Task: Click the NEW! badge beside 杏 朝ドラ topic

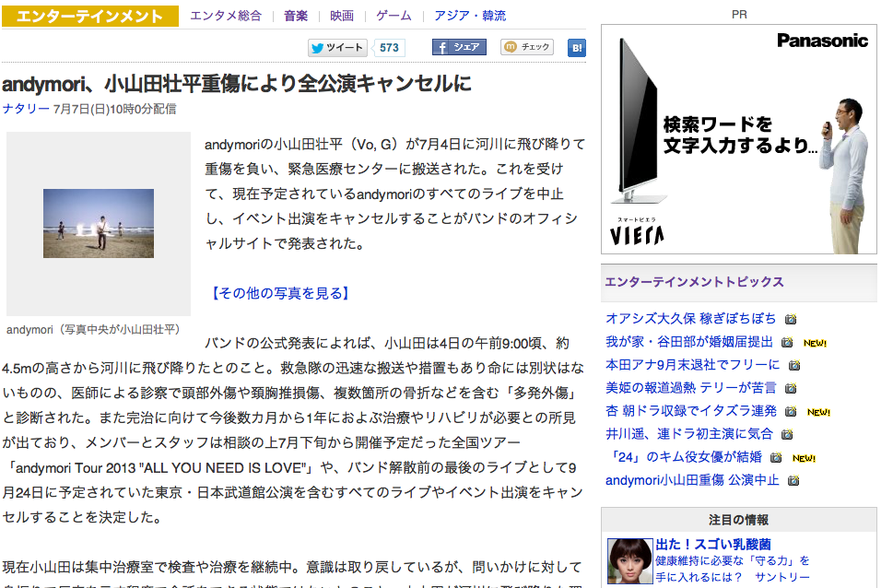Action: (818, 412)
